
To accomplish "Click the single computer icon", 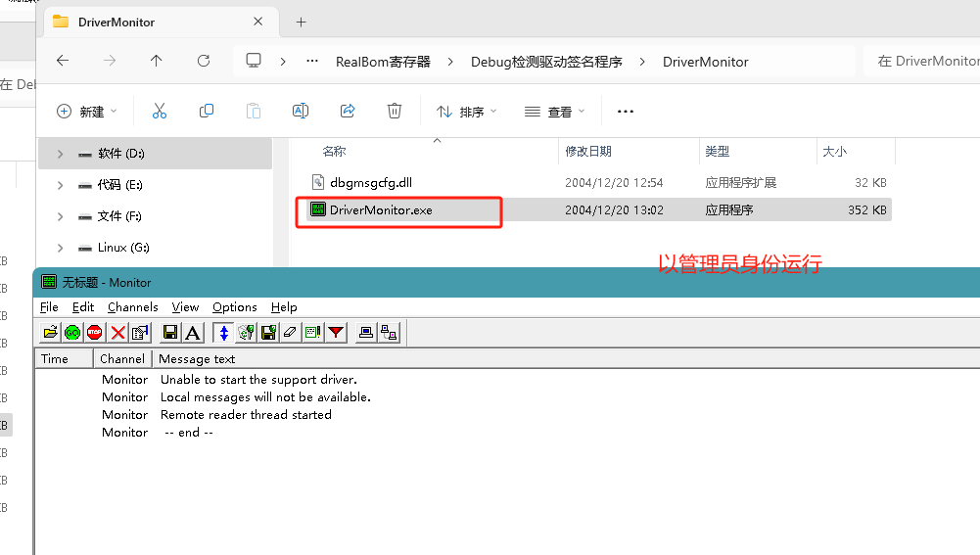I will 366,333.
